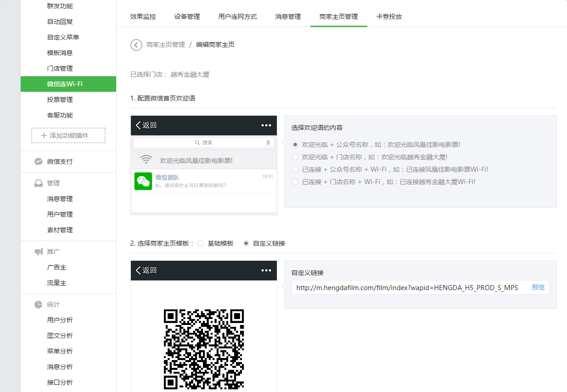567x392 pixels.
Task: Open the 卡券投放 tab
Action: (x=389, y=17)
